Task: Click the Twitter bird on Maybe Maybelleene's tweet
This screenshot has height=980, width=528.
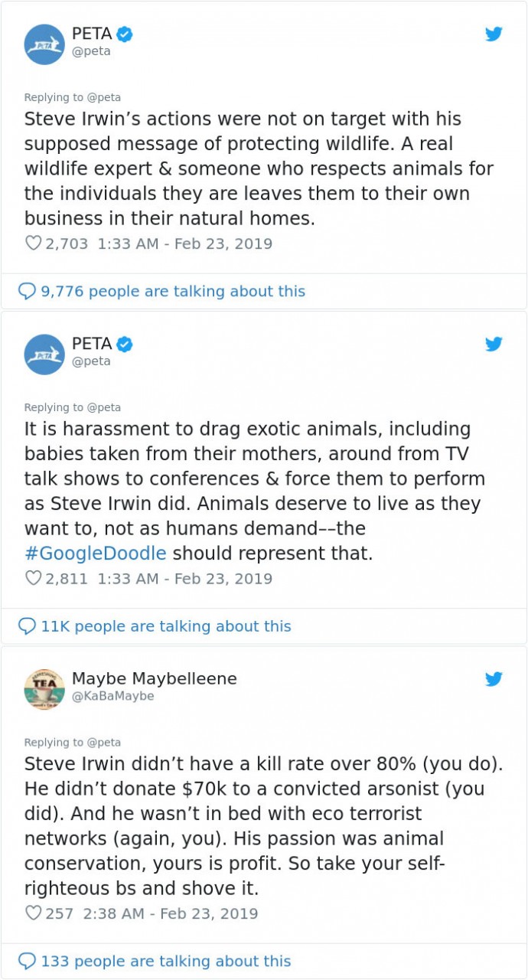Action: (x=494, y=679)
